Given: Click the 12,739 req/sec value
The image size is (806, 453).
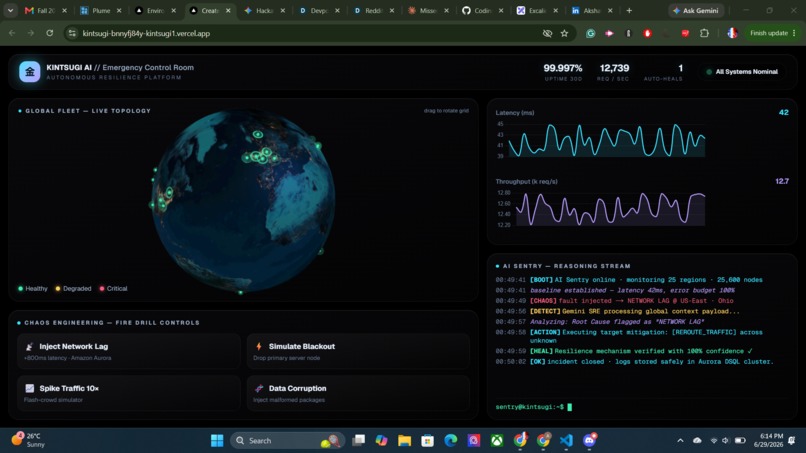Looking at the screenshot, I should [x=614, y=68].
